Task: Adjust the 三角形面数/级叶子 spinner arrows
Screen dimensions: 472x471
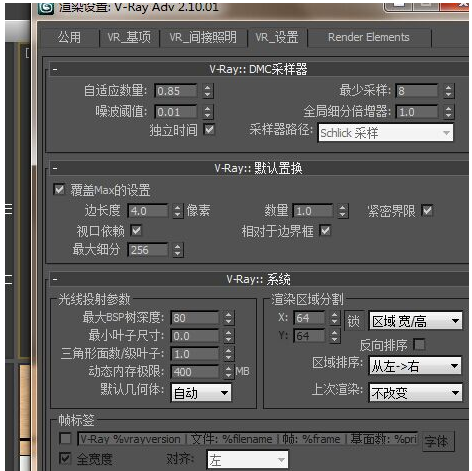Action: pyautogui.click(x=228, y=354)
